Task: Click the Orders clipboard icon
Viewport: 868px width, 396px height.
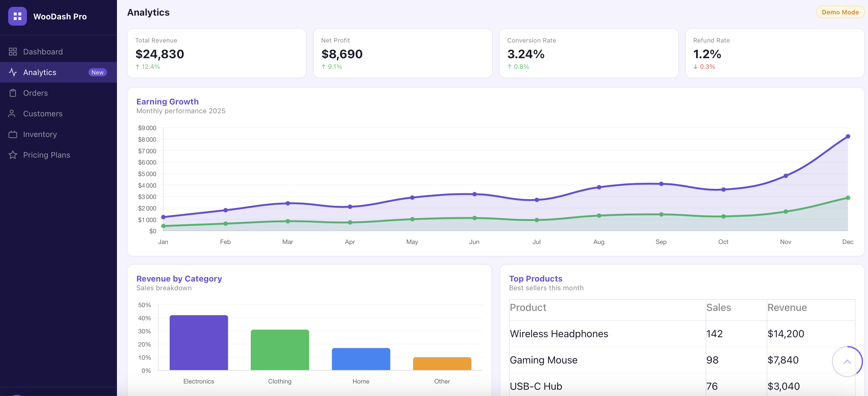Action: (13, 93)
